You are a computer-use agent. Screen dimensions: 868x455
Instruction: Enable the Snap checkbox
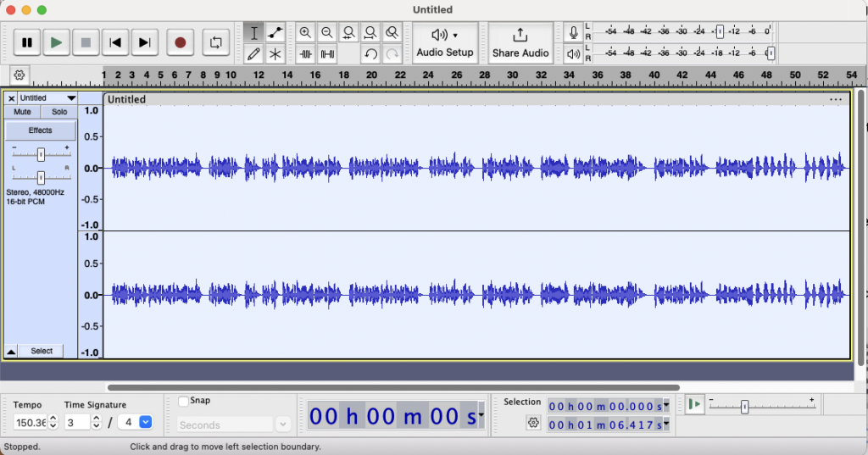184,401
